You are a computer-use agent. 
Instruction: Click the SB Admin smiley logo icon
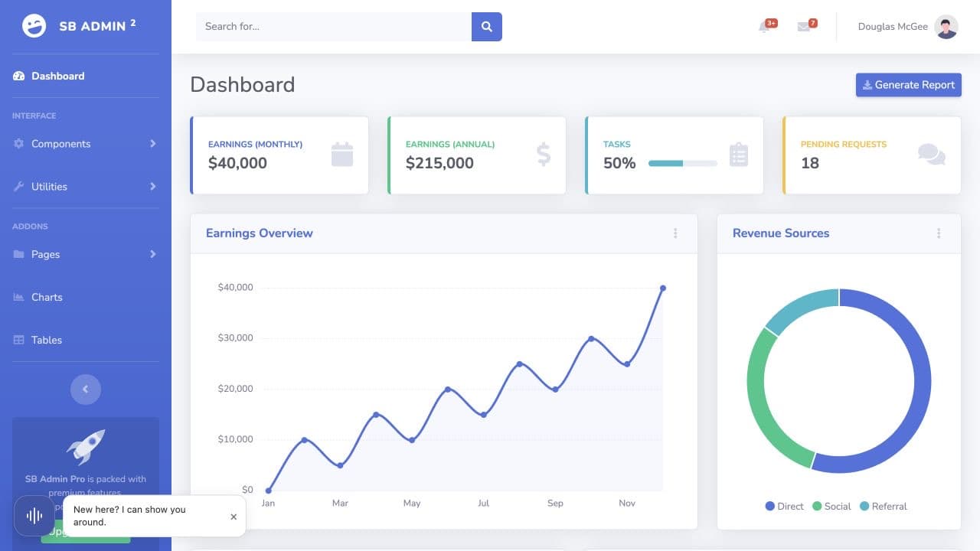pyautogui.click(x=34, y=26)
